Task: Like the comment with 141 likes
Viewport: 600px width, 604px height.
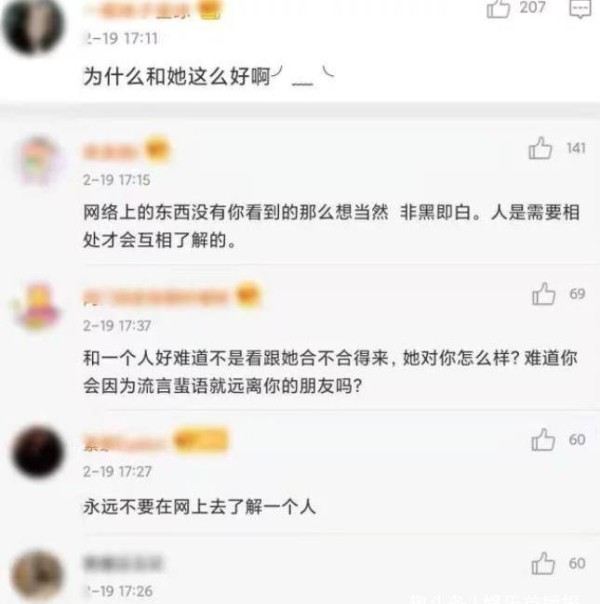Action: [540, 148]
